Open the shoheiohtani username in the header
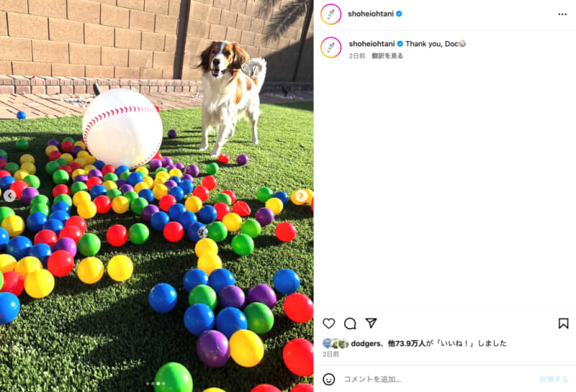This screenshot has height=392, width=576. [x=371, y=14]
